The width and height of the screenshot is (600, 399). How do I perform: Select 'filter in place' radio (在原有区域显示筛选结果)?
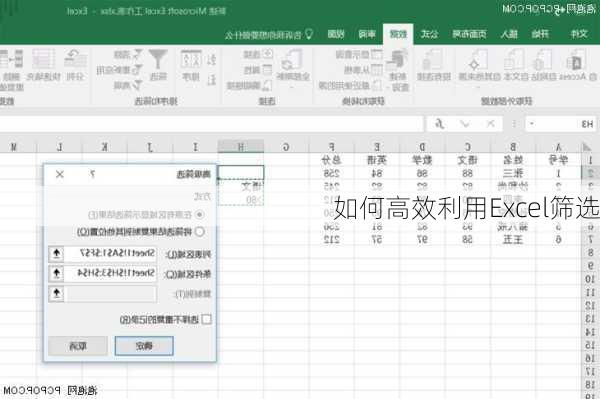tap(199, 215)
